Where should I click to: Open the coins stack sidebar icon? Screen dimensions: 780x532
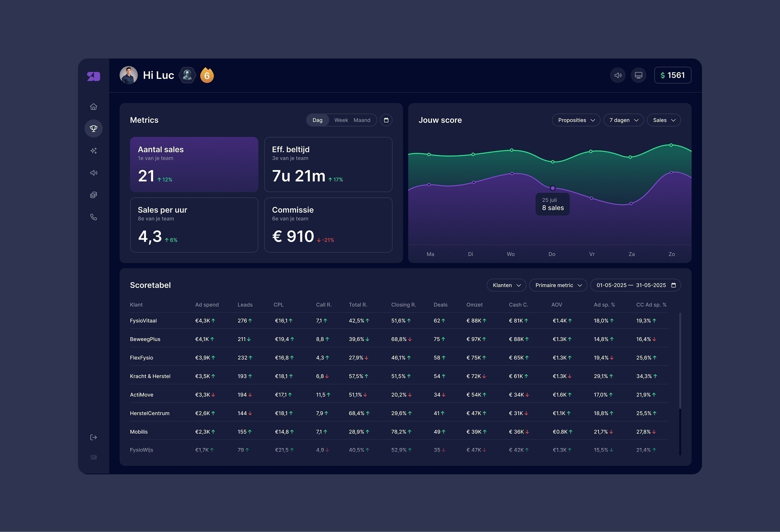(94, 195)
